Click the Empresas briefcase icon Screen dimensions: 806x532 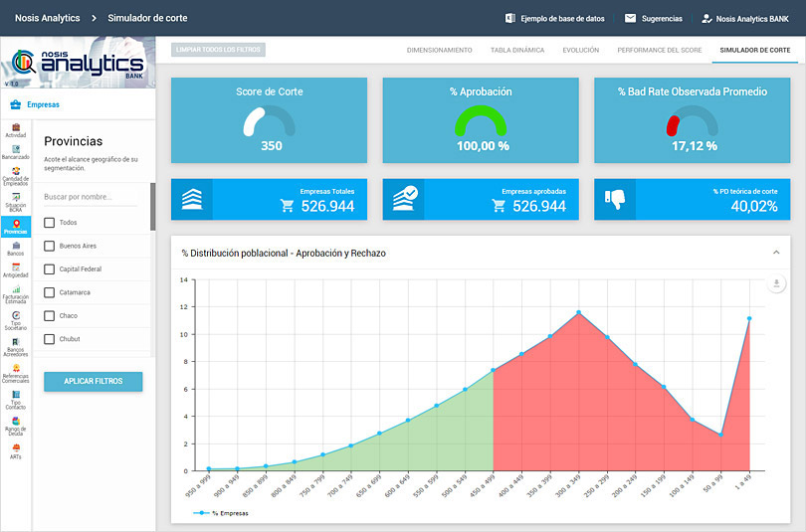pyautogui.click(x=15, y=104)
